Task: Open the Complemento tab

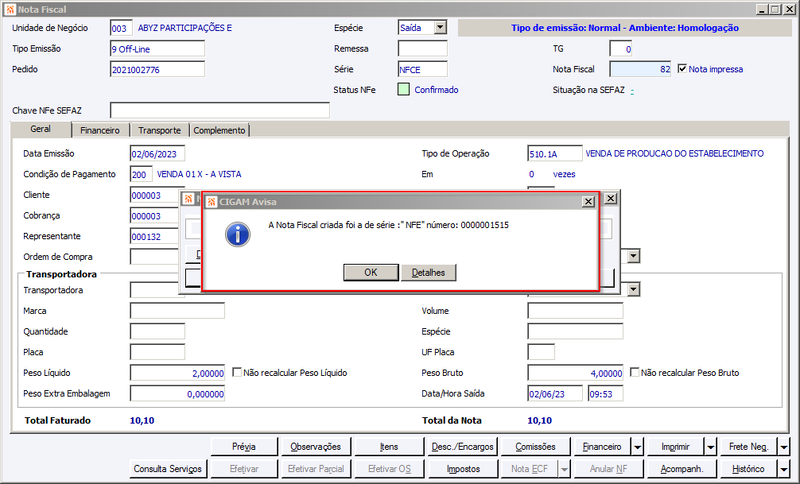Action: (219, 130)
